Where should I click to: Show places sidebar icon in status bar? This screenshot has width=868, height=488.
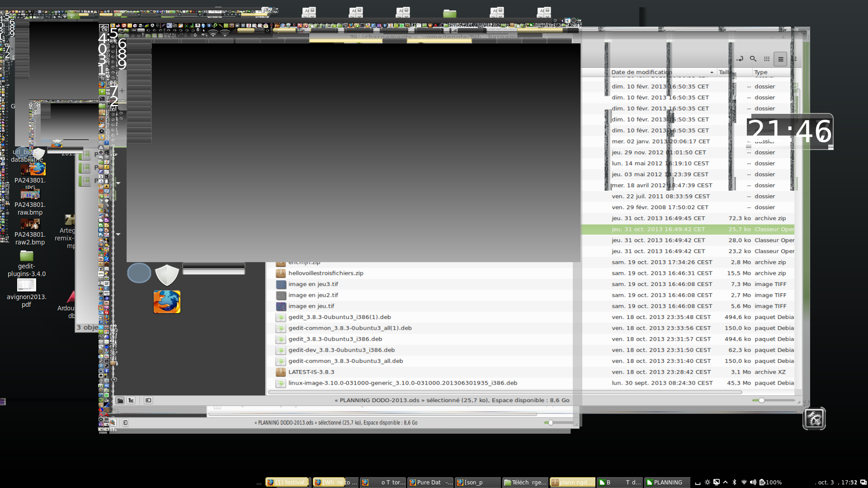pyautogui.click(x=120, y=400)
